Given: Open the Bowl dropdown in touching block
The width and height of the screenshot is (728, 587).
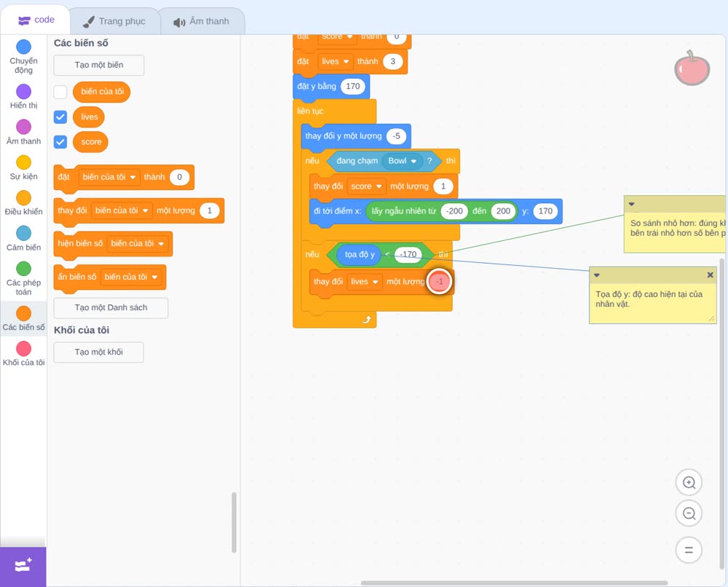Looking at the screenshot, I should click(402, 161).
